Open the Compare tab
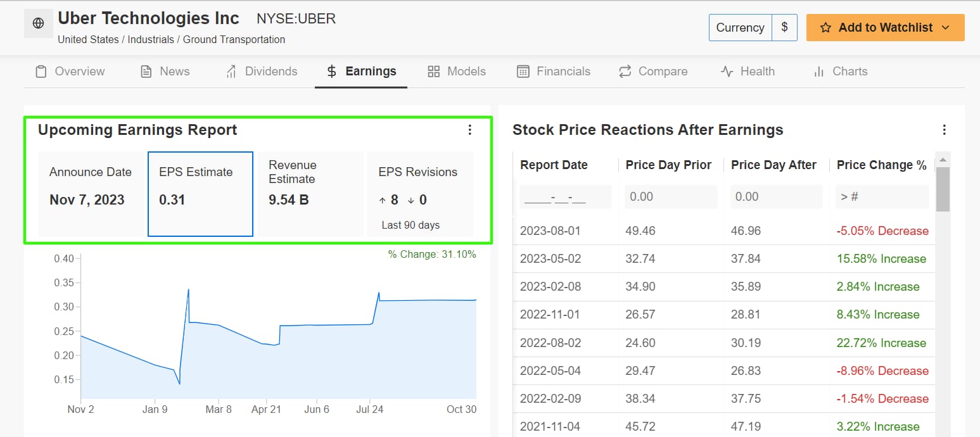980x437 pixels. 653,72
